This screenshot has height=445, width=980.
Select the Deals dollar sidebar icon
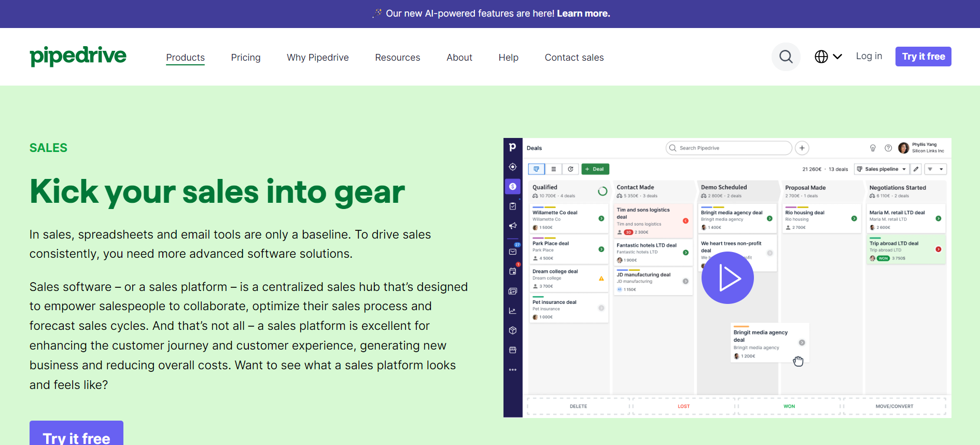[512, 186]
